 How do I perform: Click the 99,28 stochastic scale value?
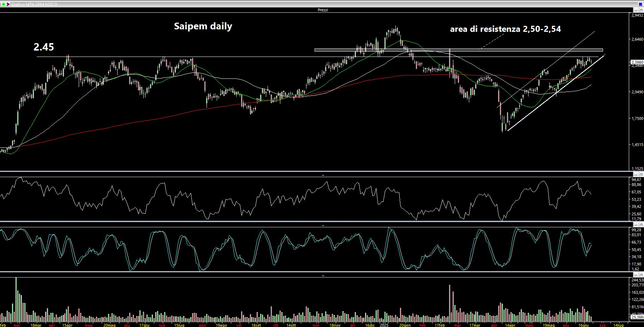pyautogui.click(x=636, y=230)
